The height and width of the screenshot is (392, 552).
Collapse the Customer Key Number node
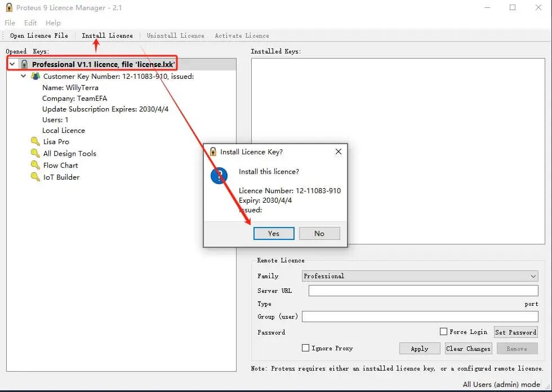[x=23, y=76]
